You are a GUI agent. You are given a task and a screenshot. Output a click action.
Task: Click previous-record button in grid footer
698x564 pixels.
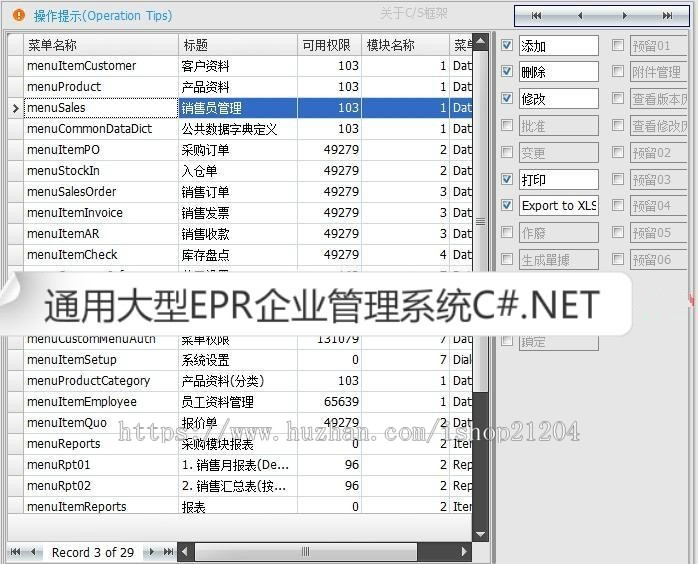pyautogui.click(x=34, y=552)
